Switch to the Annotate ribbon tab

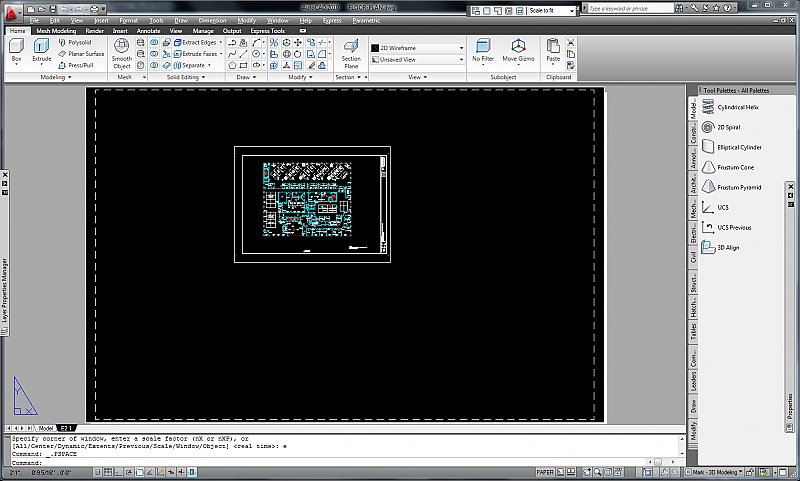click(148, 31)
